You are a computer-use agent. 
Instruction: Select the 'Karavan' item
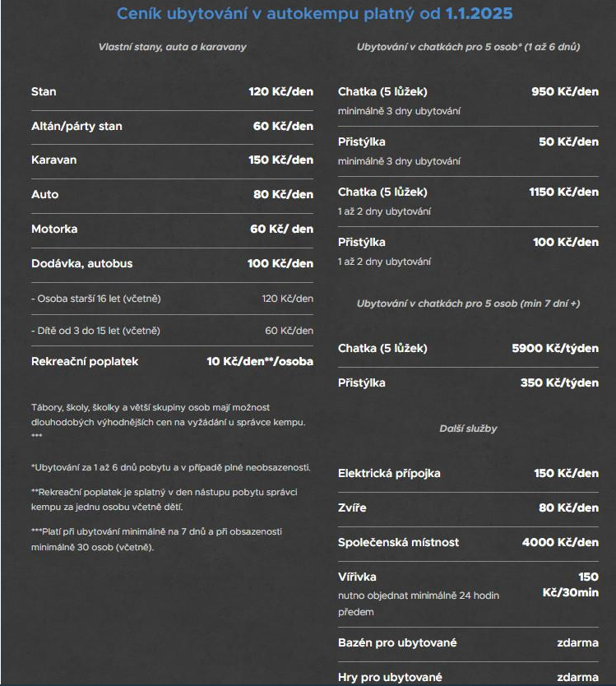(53, 160)
